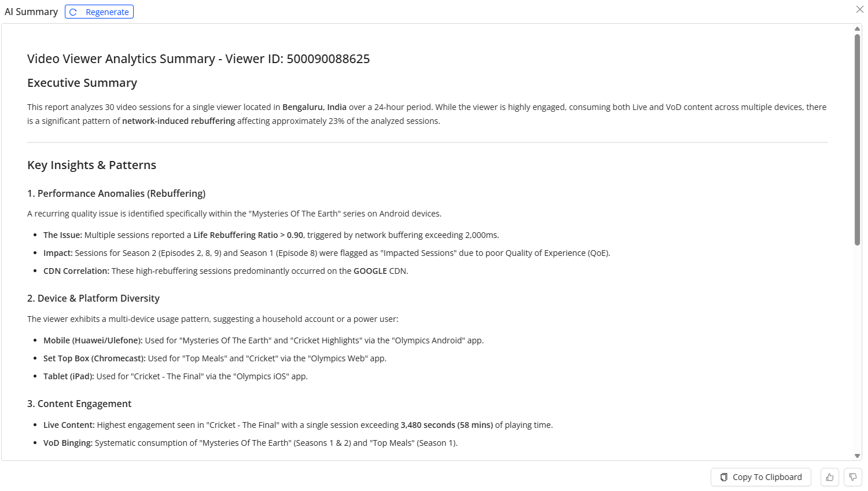
Task: Close the AI Summary panel
Action: [x=859, y=9]
